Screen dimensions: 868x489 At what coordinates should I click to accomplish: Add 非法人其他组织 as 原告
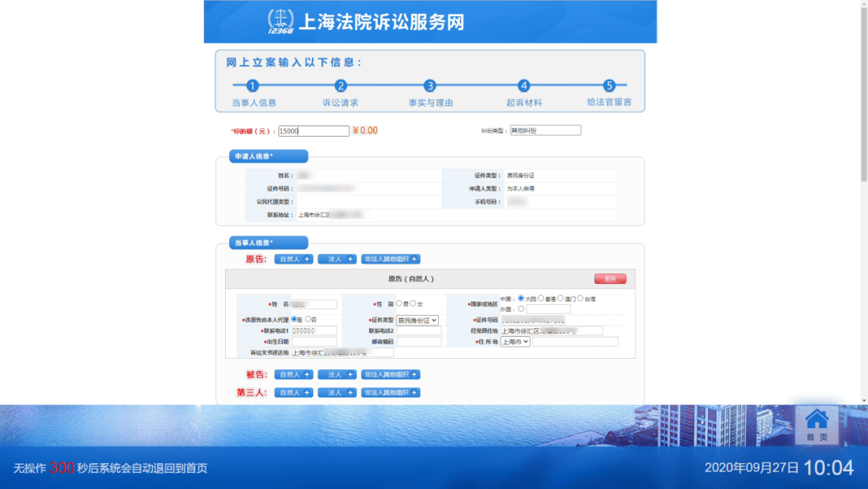[391, 259]
